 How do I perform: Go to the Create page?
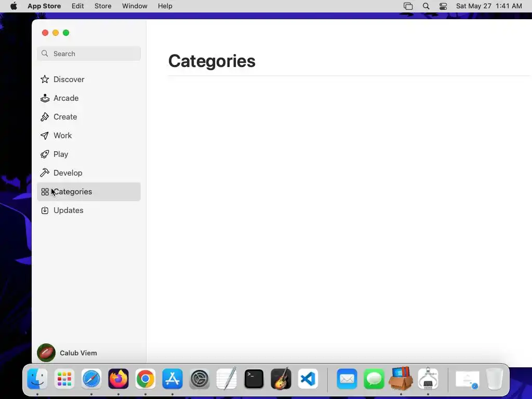pos(88,117)
